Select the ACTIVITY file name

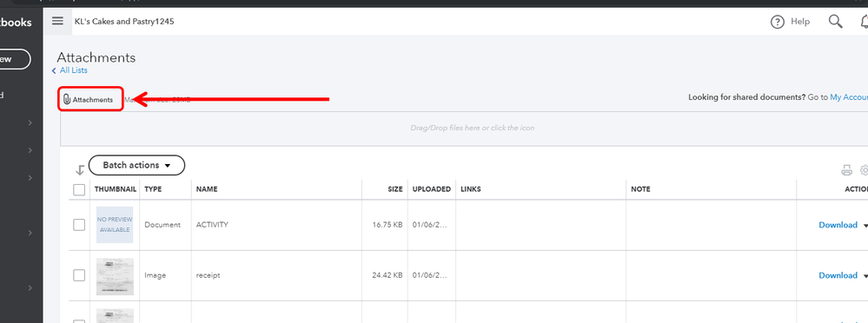tap(212, 225)
